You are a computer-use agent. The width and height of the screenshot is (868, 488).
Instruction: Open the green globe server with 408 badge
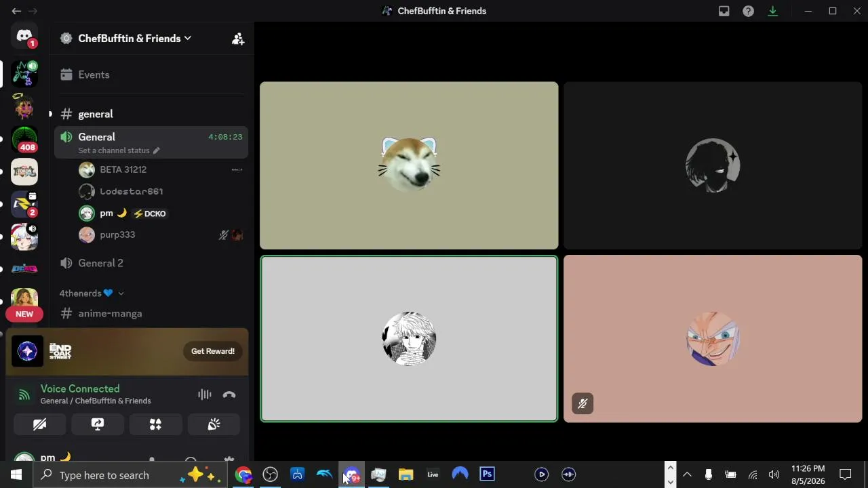[24, 139]
